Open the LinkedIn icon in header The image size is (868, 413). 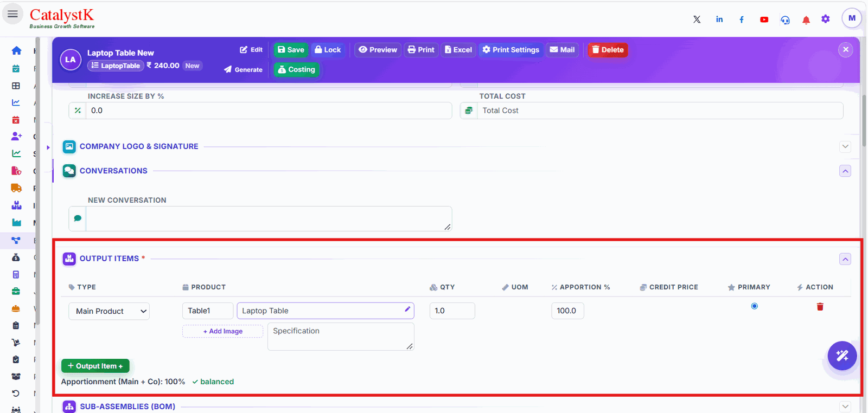[719, 20]
